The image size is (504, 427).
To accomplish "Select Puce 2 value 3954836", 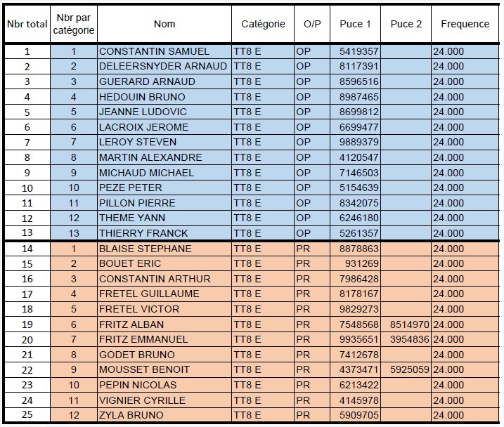I will click(406, 339).
